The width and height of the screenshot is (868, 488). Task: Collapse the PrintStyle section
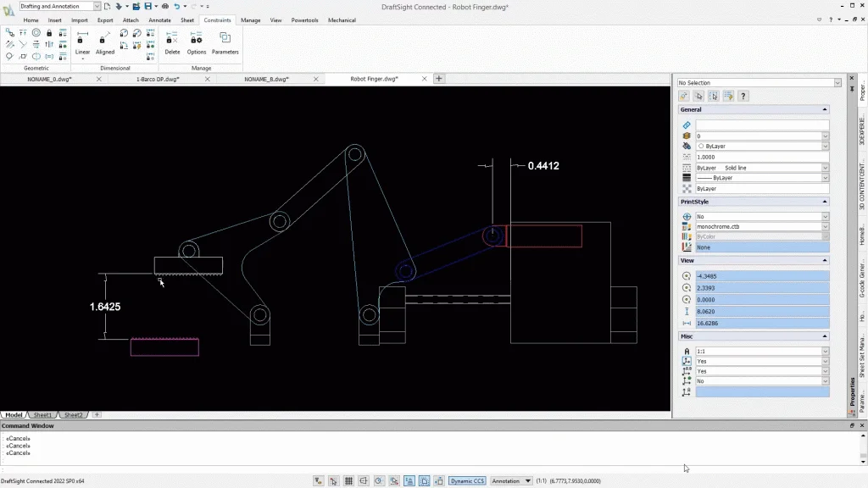pos(825,202)
